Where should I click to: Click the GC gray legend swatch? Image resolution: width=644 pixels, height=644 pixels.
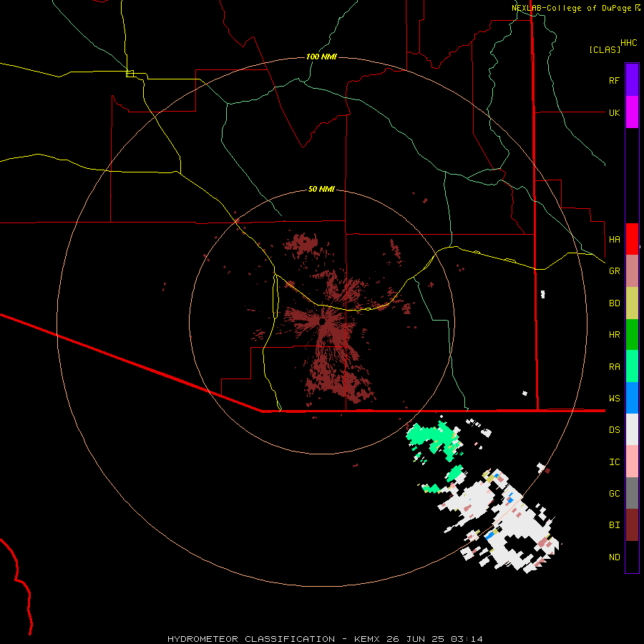[632, 493]
